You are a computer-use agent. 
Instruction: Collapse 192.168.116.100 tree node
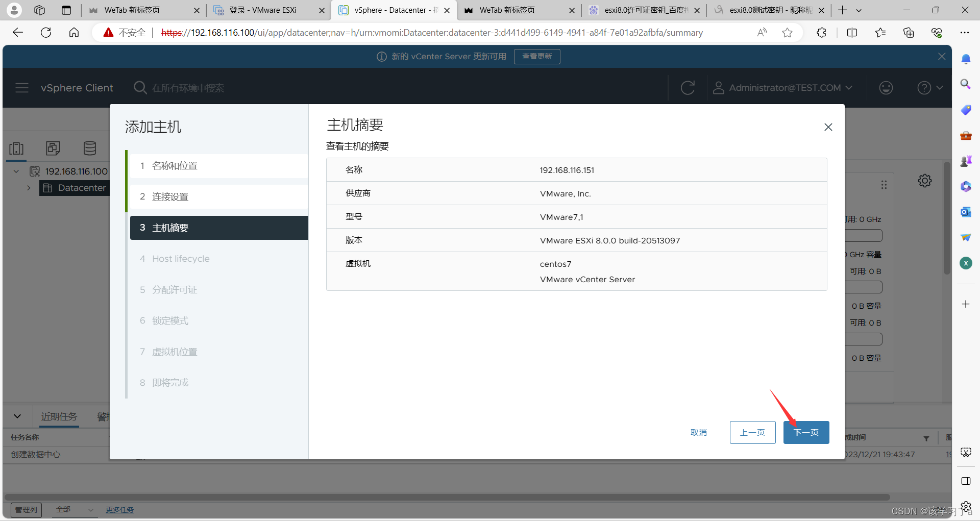coord(16,171)
